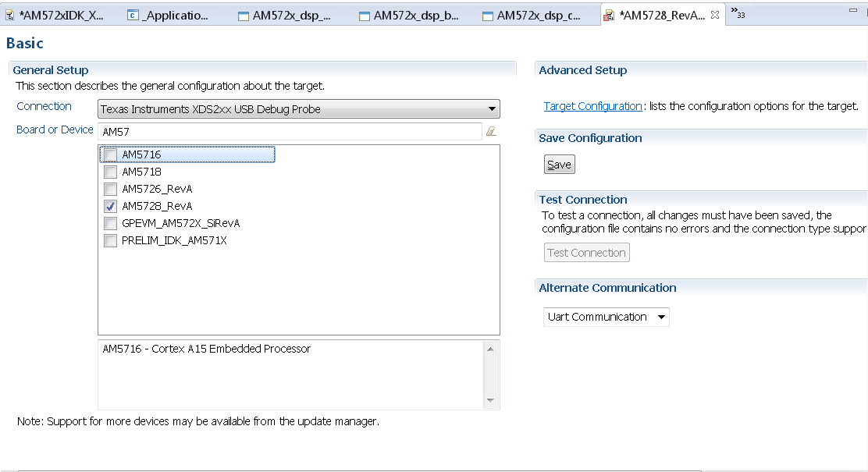The image size is (868, 472).
Task: Click target config icon on AM572xIDK_X tab
Action: [11, 14]
